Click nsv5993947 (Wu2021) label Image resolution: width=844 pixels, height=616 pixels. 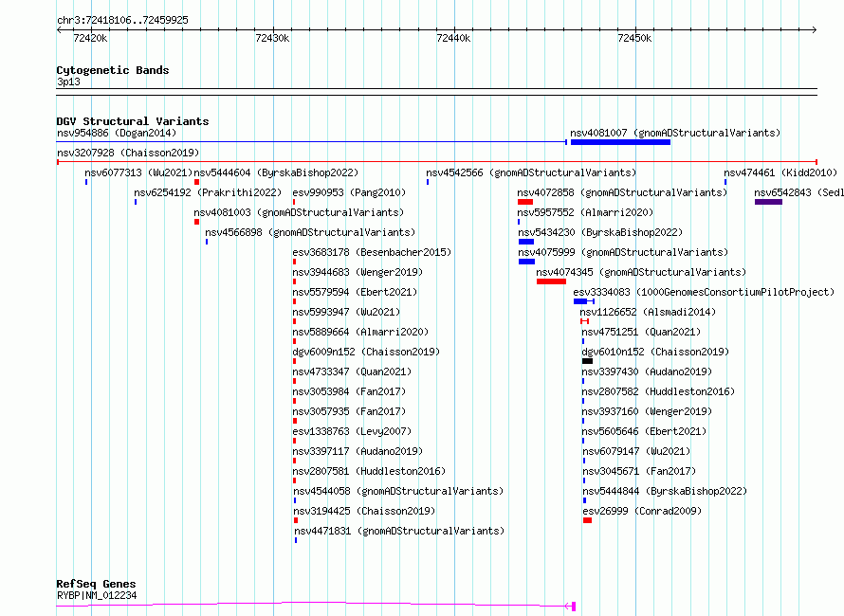346,312
